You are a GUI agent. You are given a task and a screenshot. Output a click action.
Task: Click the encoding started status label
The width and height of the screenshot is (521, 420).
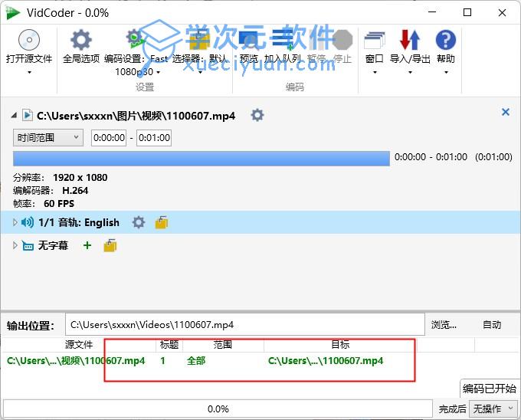(490, 388)
